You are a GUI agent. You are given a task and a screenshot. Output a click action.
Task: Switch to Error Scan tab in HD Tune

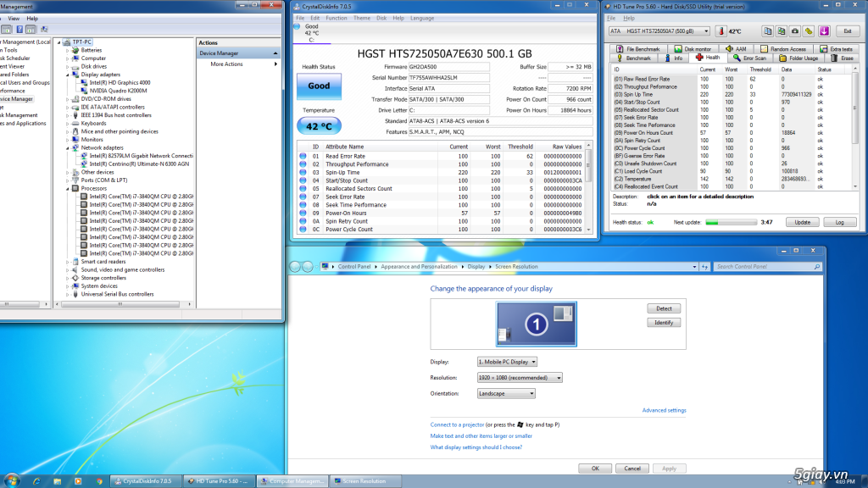[x=750, y=58]
